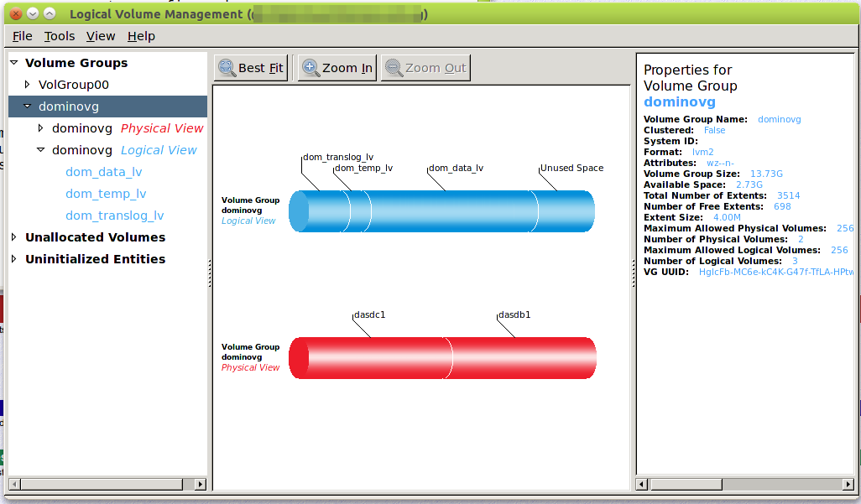Viewport: 861px width, 504px height.
Task: Open the File menu
Action: (23, 36)
